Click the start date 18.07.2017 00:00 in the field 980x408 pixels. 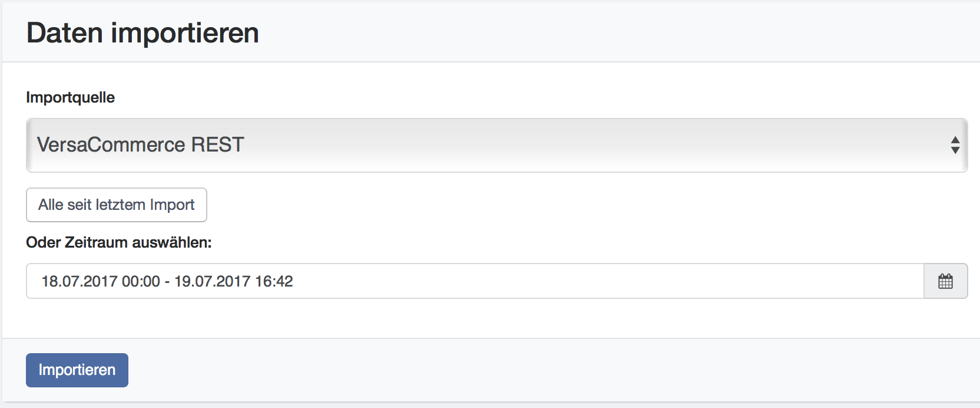pos(101,281)
